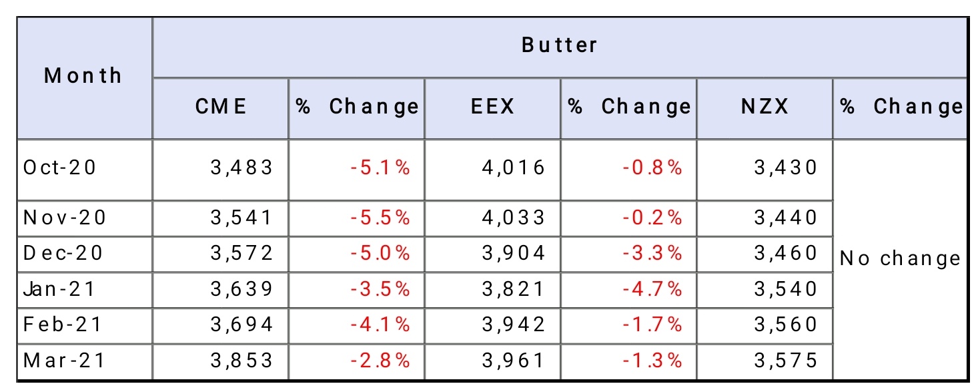
Task: Click the Mar-21 row label
Action: tap(63, 361)
